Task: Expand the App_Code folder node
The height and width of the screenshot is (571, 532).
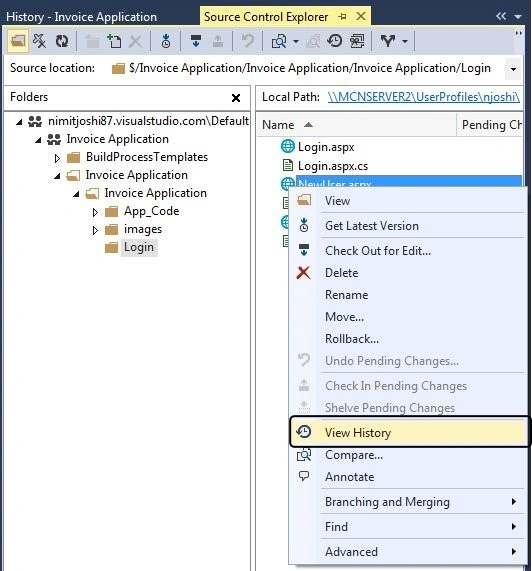Action: (x=95, y=212)
